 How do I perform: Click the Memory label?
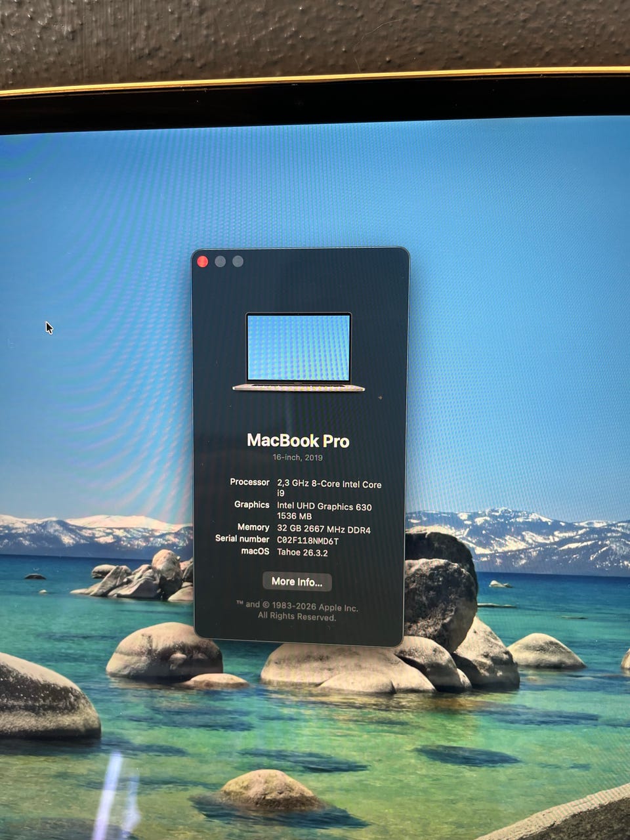tap(253, 527)
